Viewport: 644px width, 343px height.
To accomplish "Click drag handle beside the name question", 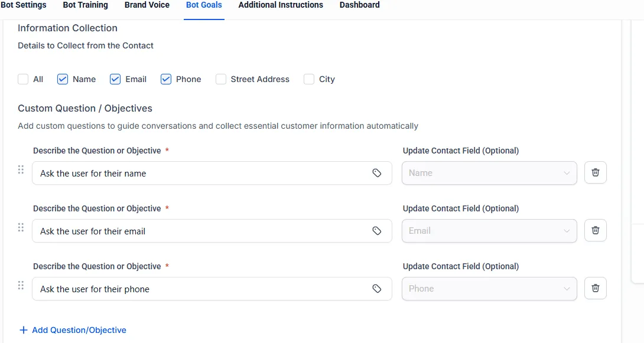I will click(21, 169).
